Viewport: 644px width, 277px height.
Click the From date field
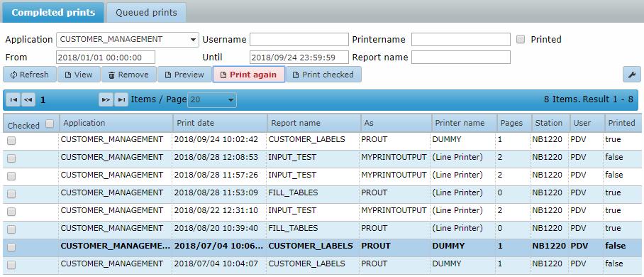pyautogui.click(x=106, y=58)
